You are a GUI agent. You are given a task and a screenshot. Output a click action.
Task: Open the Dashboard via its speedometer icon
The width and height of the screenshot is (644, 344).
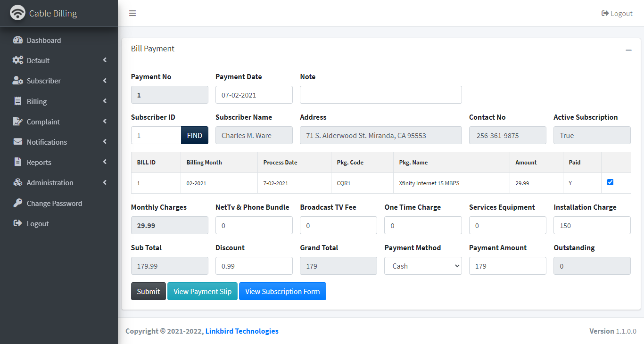tap(18, 40)
